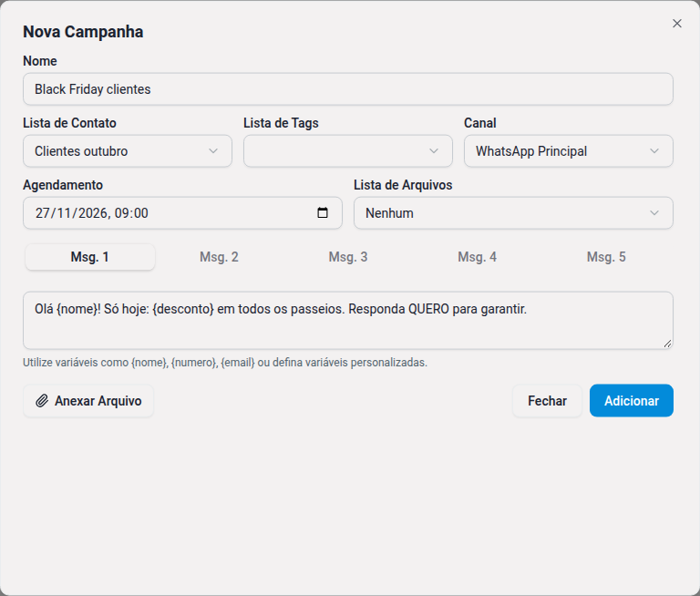Viewport: 700px width, 596px height.
Task: Click the Canal label
Action: pos(480,123)
